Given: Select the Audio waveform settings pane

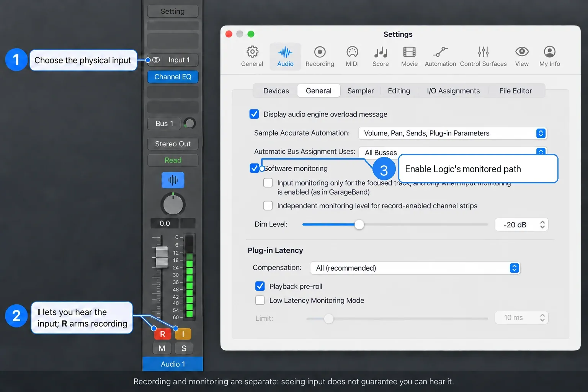Looking at the screenshot, I should (285, 56).
